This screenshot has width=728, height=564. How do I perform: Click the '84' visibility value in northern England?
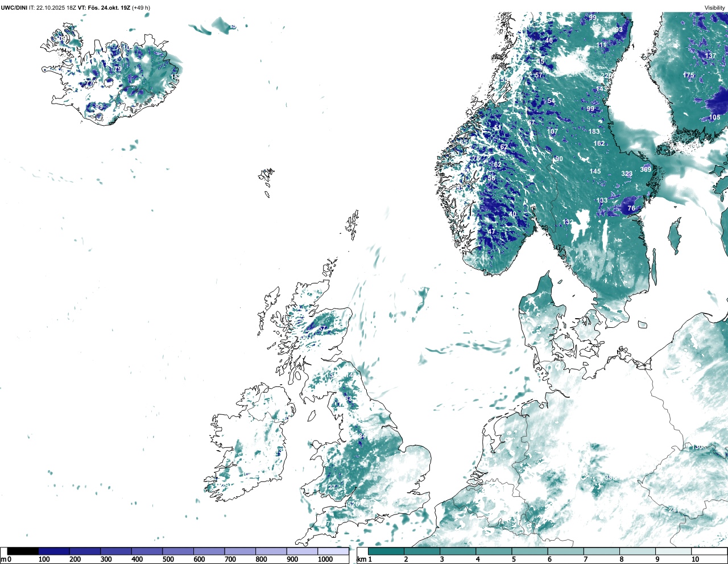(x=362, y=436)
